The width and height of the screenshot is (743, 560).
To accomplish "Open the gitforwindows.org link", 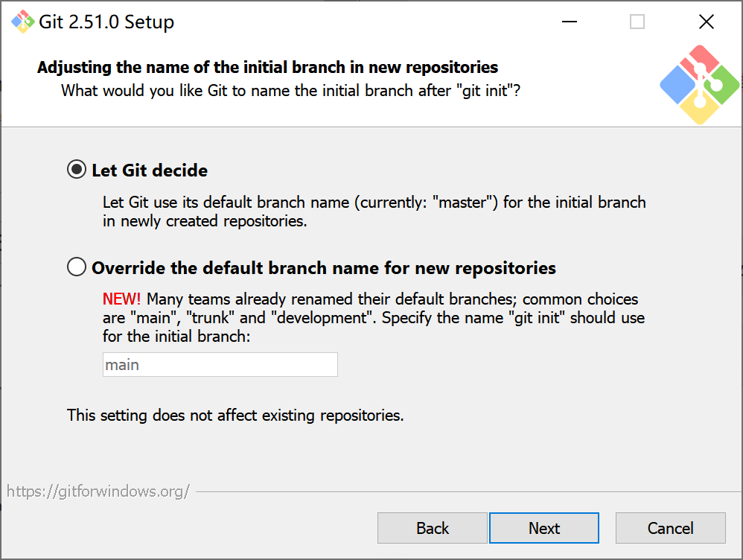I will (x=98, y=491).
